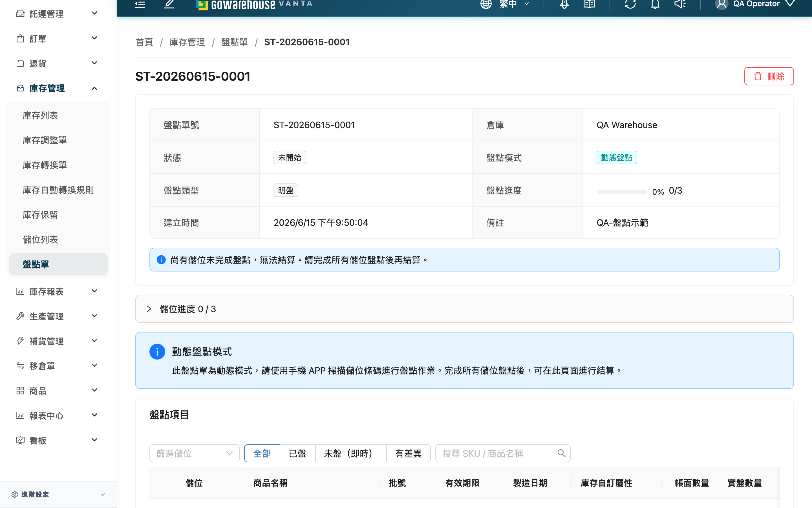Click the 商品 grid icon
Viewport: 812px width, 508px height.
coord(20,391)
